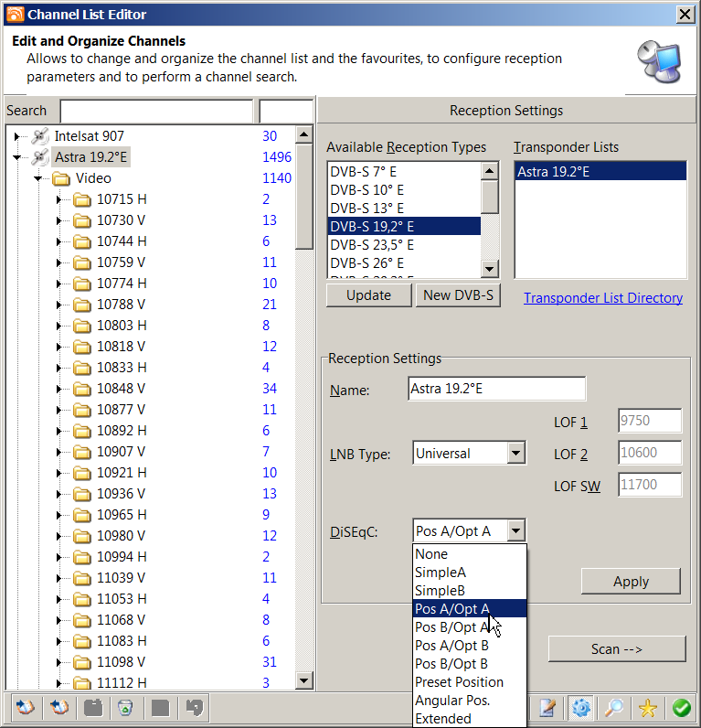Click the yellow star favourites icon

tap(647, 707)
